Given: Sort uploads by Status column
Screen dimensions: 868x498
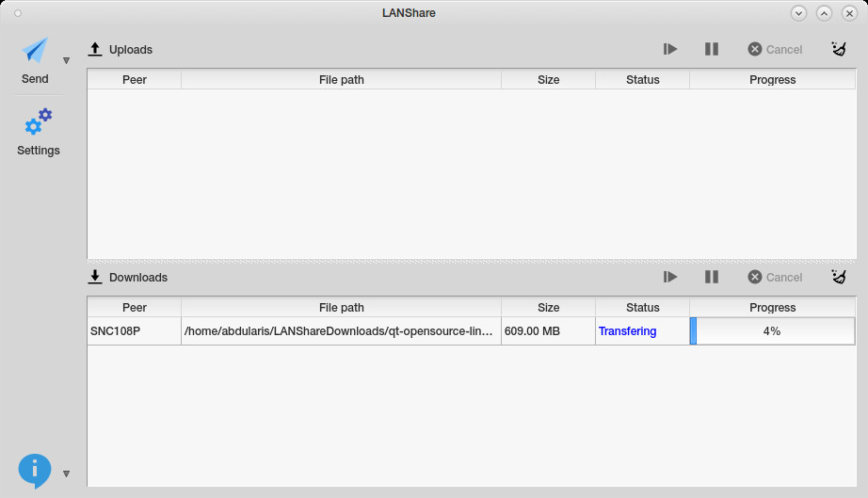Looking at the screenshot, I should 643,80.
